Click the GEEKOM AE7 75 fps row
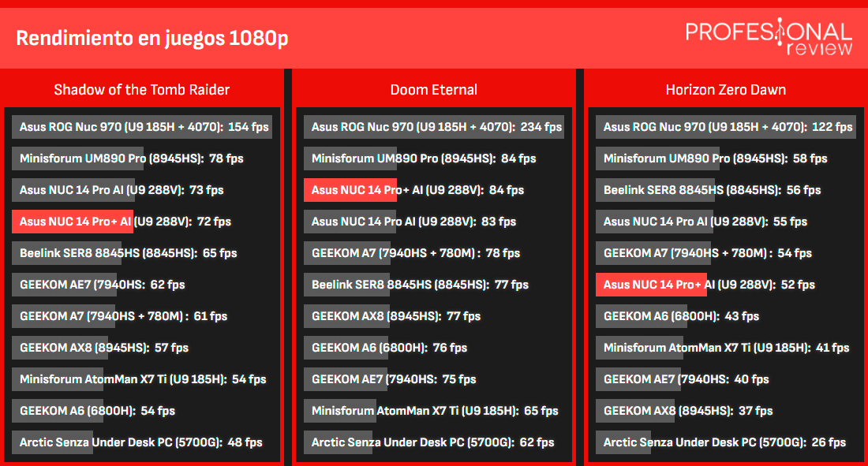868x466 pixels. [x=434, y=379]
